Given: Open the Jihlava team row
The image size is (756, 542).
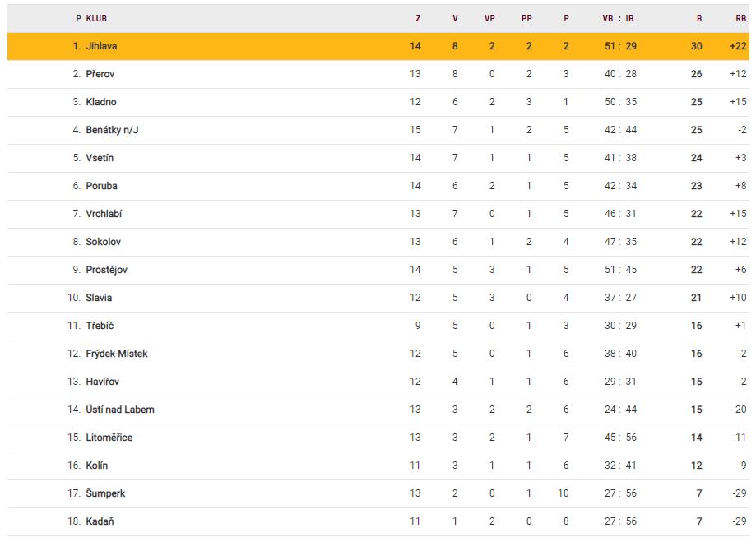Looking at the screenshot, I should pos(101,46).
